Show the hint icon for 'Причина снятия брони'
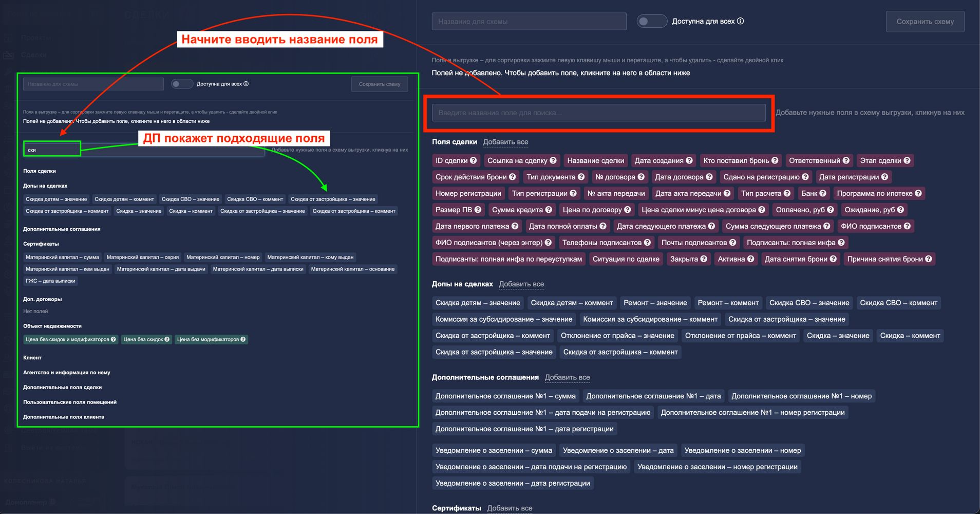 (x=929, y=259)
